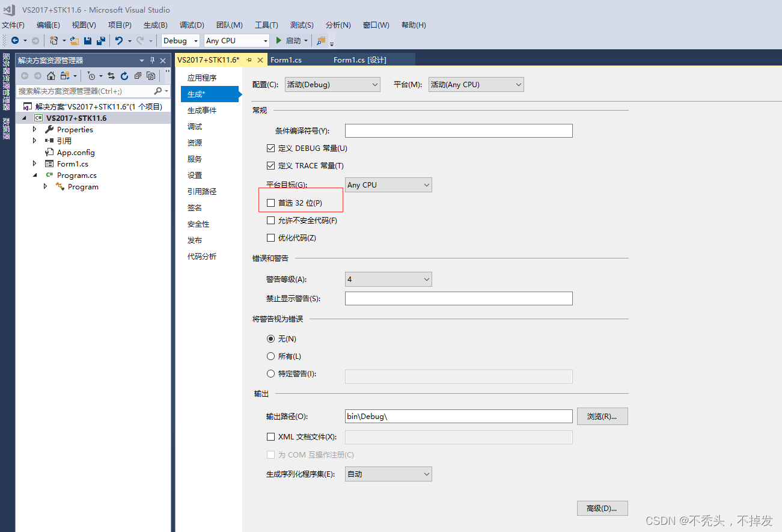Click the 条件编译符号 input field
782x532 pixels.
click(459, 130)
